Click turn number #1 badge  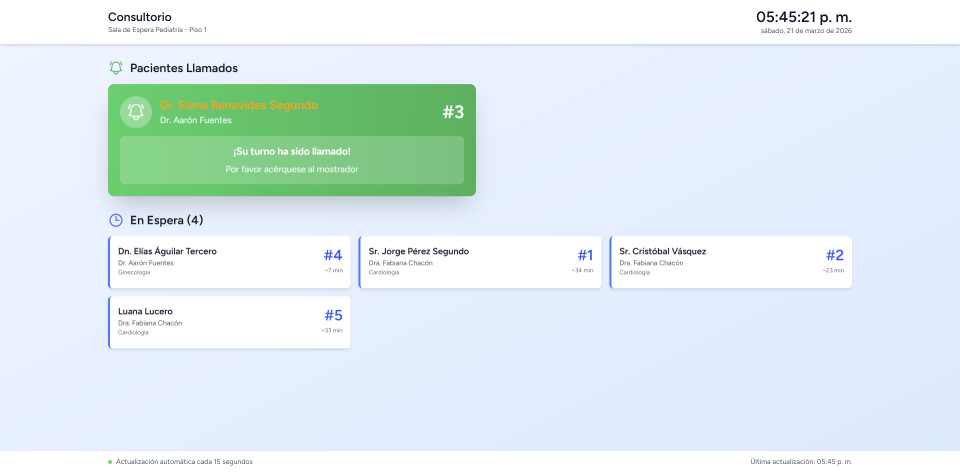pos(584,255)
